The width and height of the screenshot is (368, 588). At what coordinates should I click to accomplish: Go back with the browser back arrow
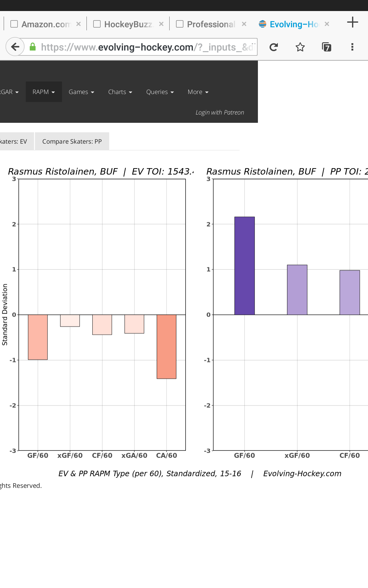(15, 47)
